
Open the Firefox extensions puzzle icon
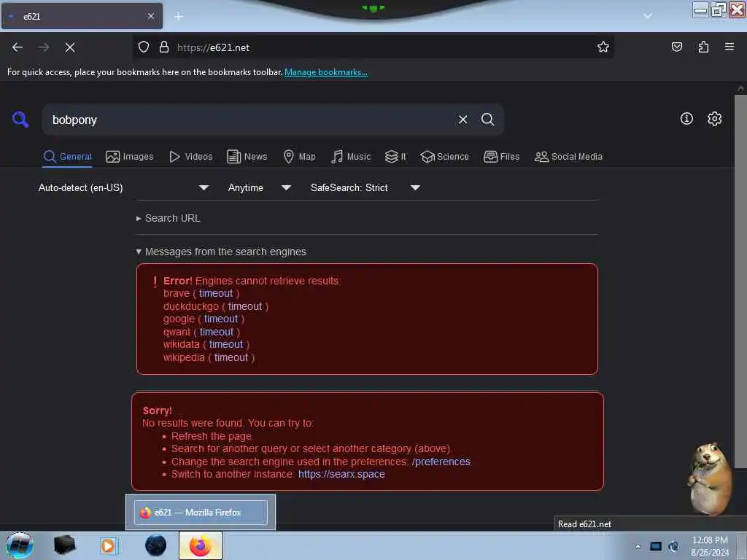703,47
